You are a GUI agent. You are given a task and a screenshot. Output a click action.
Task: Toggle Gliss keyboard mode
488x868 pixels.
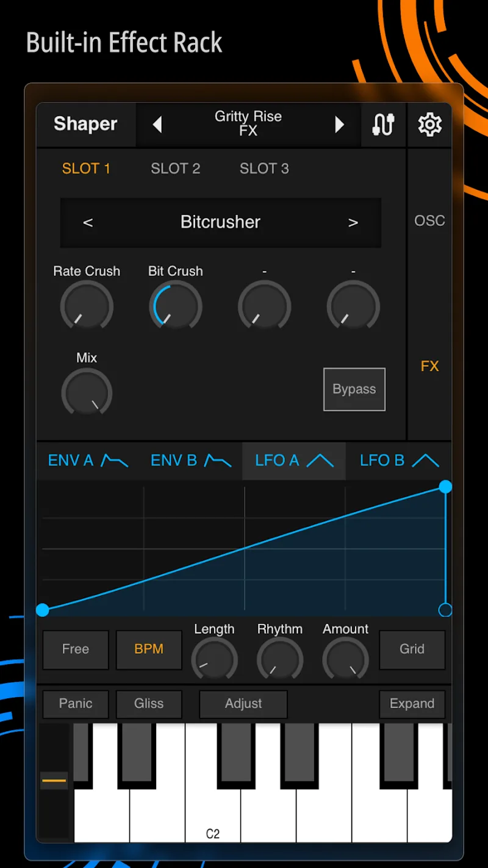tap(149, 704)
